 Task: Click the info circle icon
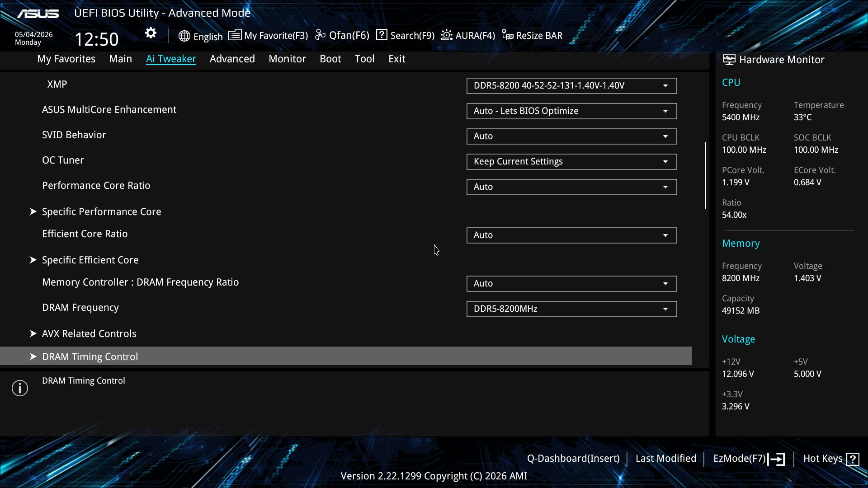click(20, 388)
